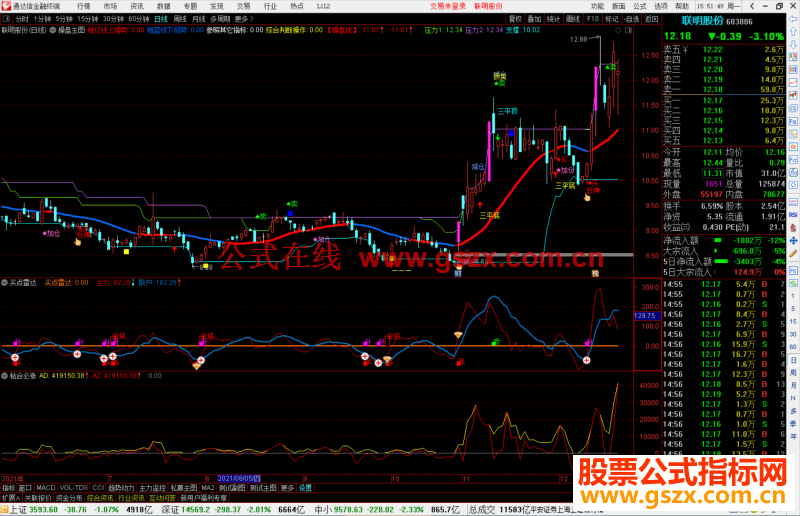800x516 pixels.
Task: Open the 行情 menu
Action: point(84,6)
